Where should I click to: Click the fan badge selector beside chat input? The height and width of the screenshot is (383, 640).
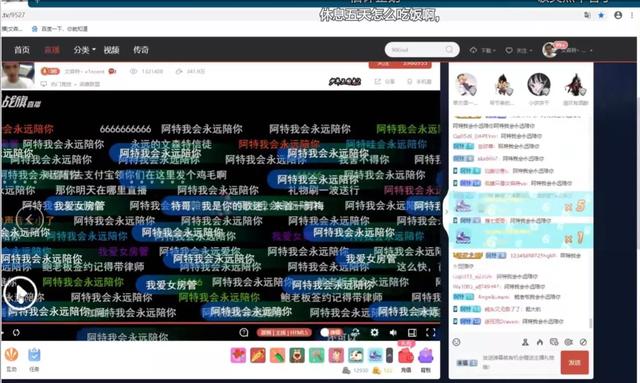point(467,363)
